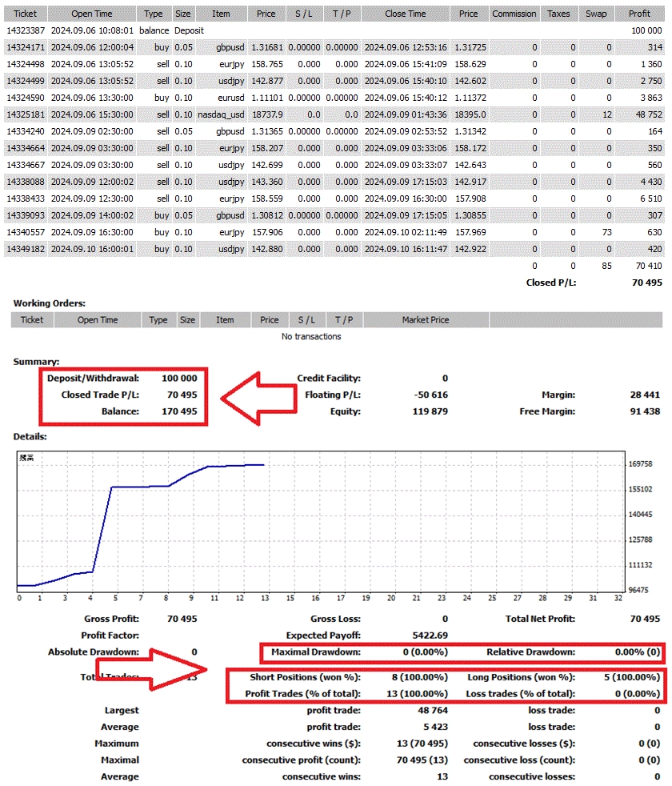Click the 96475 chart axis label
This screenshot has width=672, height=786.
coord(638,590)
